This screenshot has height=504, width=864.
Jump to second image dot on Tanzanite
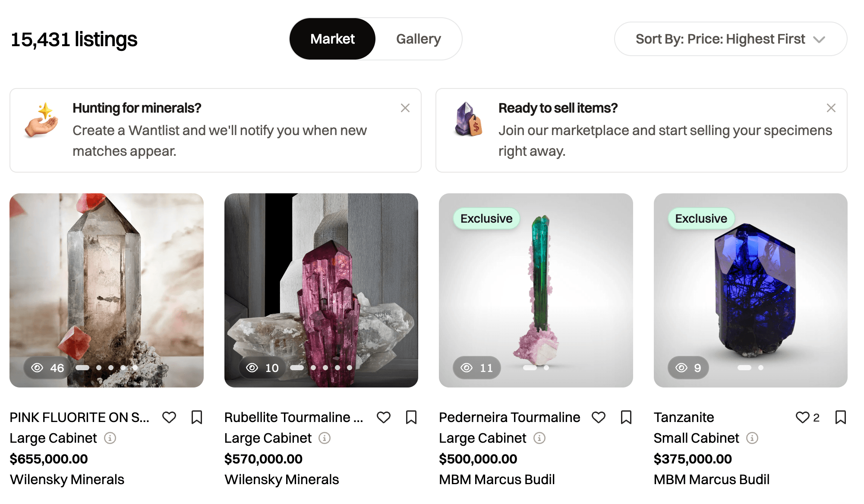pos(761,368)
